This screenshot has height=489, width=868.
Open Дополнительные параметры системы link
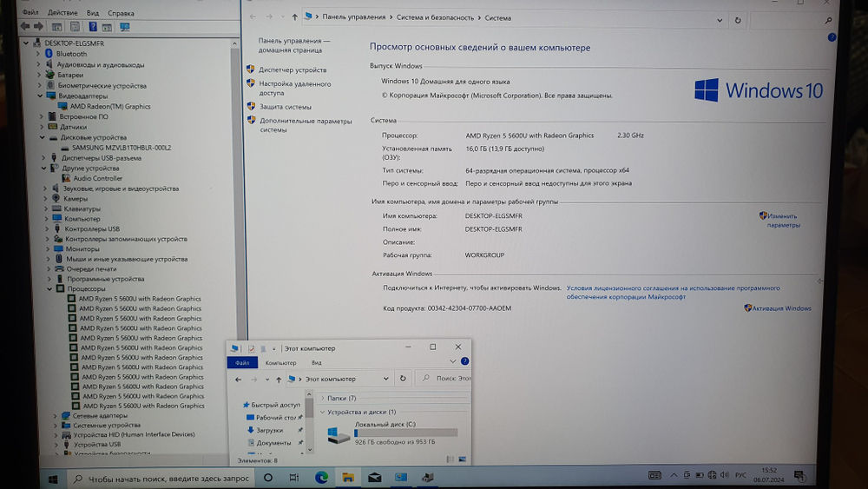(x=305, y=125)
